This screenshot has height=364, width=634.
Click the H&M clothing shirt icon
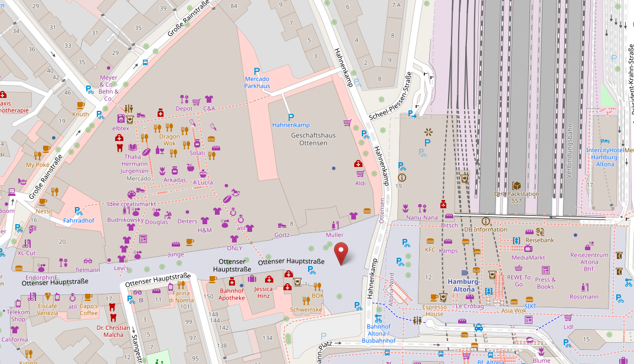pyautogui.click(x=205, y=221)
